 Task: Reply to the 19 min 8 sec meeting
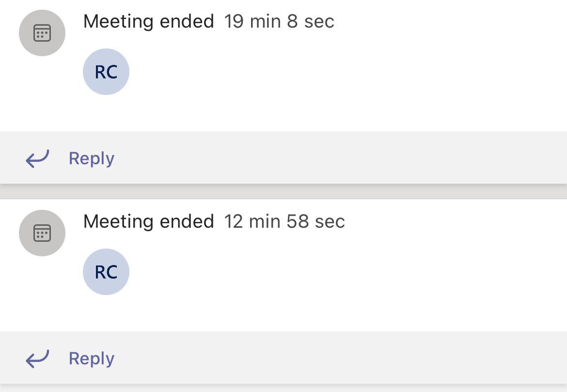[91, 158]
